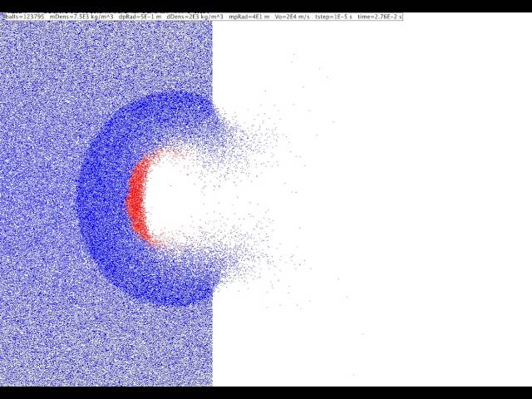The image size is (532, 399).
Task: Click the red impactor particle crescent
Action: click(x=139, y=199)
